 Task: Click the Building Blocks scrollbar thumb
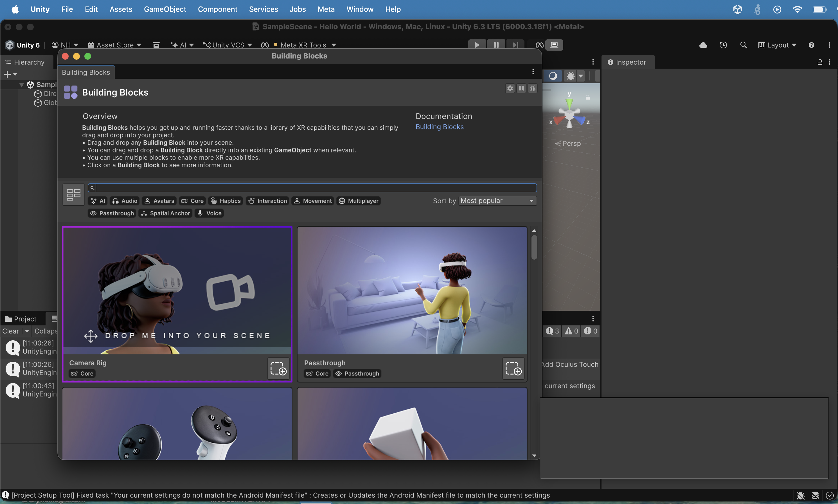pyautogui.click(x=534, y=247)
